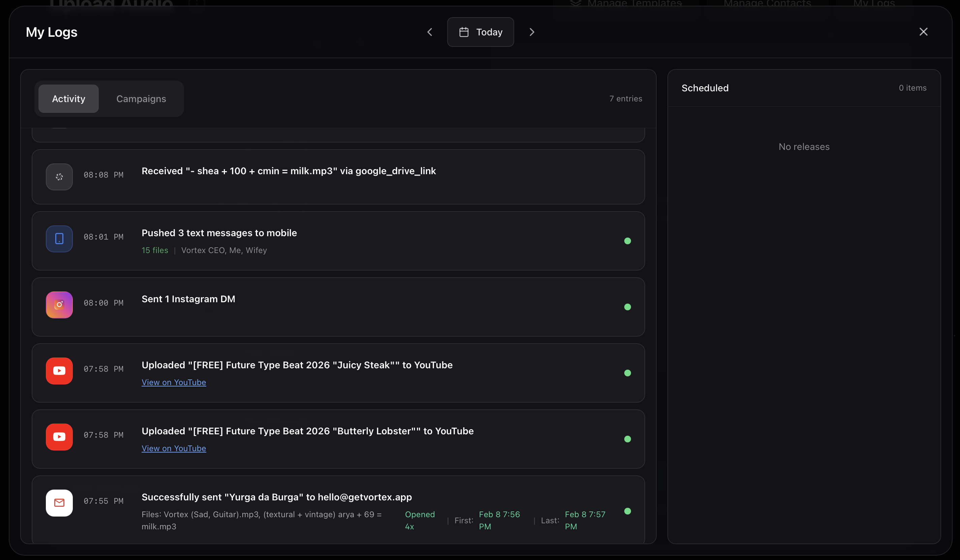This screenshot has height=560, width=960.
Task: Go to the next day with right chevron
Action: (532, 32)
